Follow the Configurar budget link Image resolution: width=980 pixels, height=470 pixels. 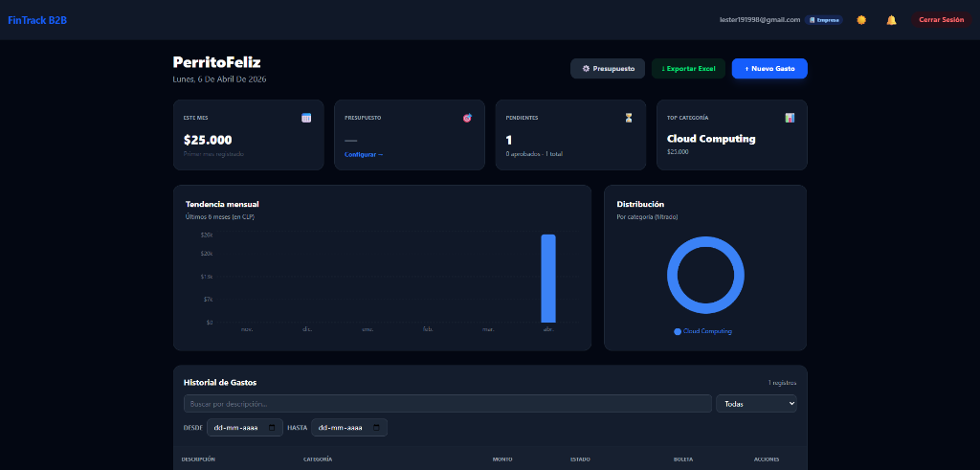click(x=364, y=154)
